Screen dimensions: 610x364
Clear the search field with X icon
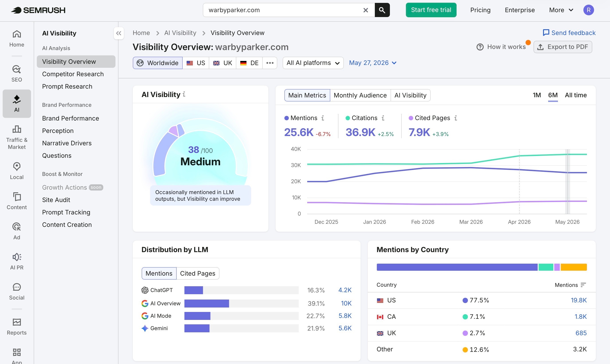point(366,10)
